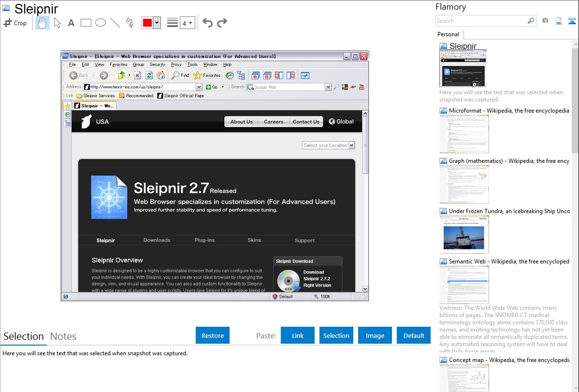Click the Paste Default button
Image resolution: width=579 pixels, height=392 pixels.
[x=414, y=335]
